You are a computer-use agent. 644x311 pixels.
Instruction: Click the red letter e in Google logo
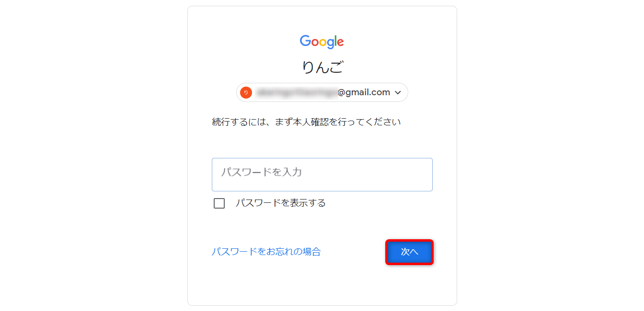[x=340, y=42]
